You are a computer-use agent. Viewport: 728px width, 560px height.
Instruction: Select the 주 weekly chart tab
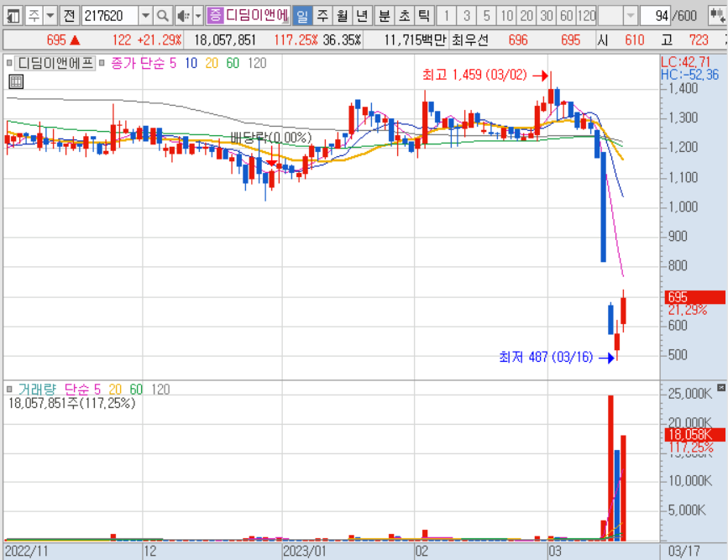pyautogui.click(x=322, y=16)
